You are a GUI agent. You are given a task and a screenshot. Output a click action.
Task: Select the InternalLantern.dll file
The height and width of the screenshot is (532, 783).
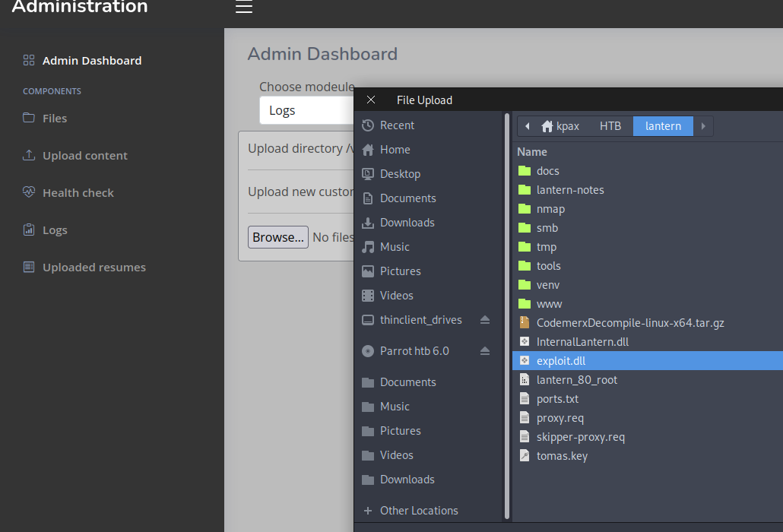pos(582,342)
